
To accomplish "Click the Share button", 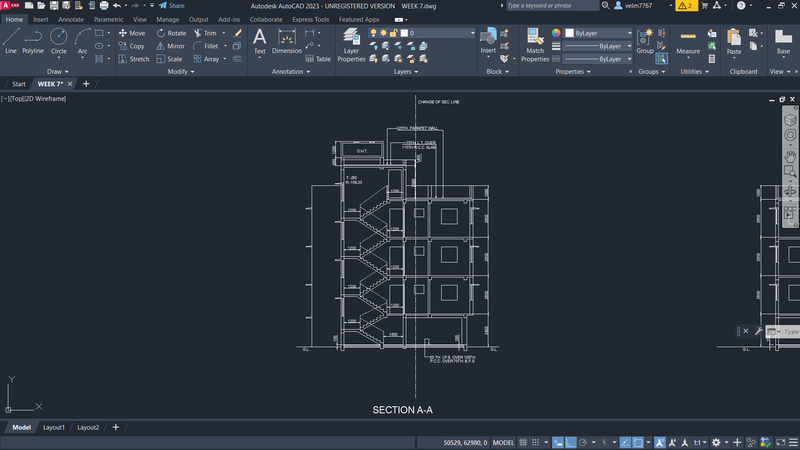I will [172, 6].
